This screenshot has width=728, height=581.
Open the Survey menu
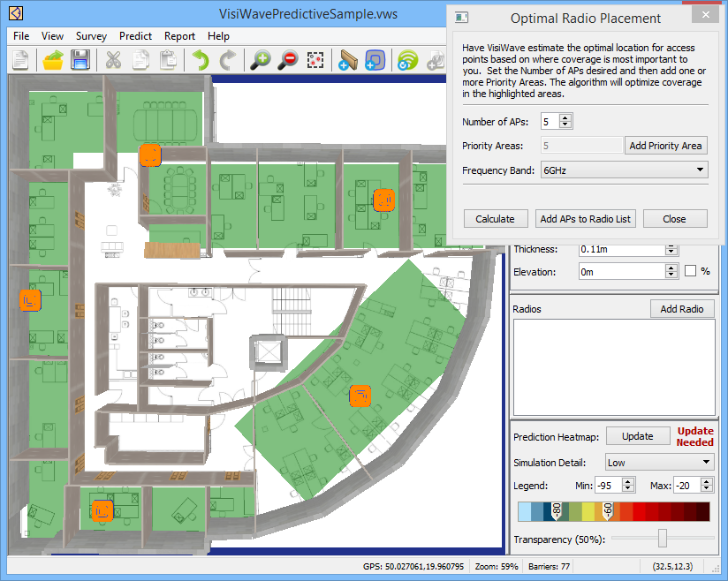pyautogui.click(x=91, y=36)
